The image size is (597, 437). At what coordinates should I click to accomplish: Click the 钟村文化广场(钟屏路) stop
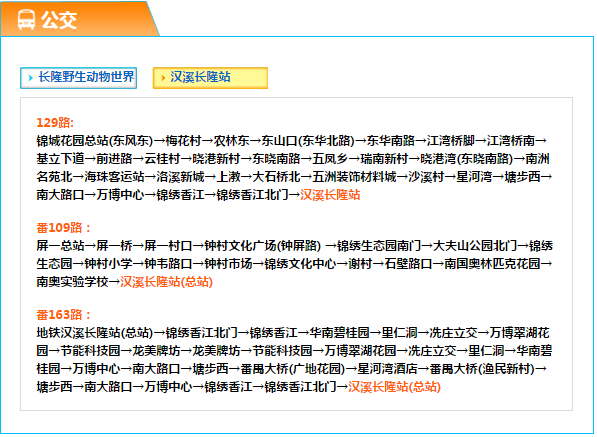pos(263,246)
